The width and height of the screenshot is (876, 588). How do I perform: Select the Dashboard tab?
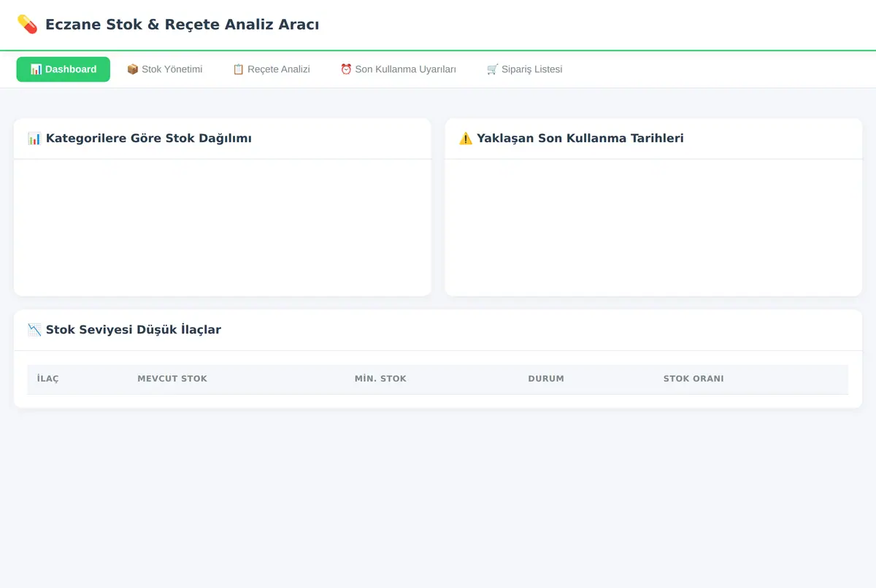(x=64, y=69)
